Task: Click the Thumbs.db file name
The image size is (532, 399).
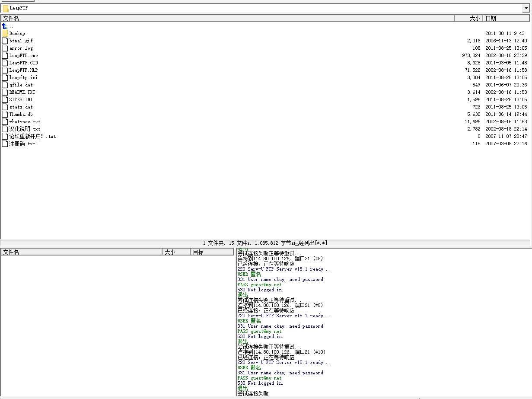Action: (x=21, y=114)
